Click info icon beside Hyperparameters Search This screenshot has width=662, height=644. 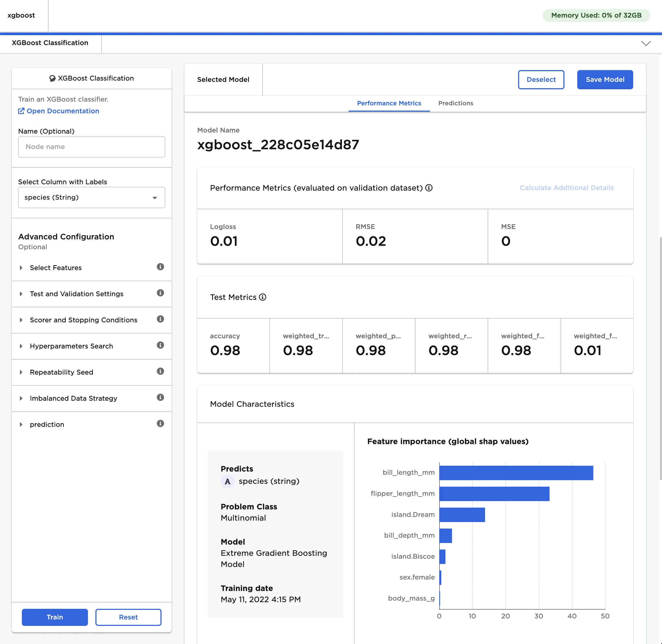tap(160, 345)
